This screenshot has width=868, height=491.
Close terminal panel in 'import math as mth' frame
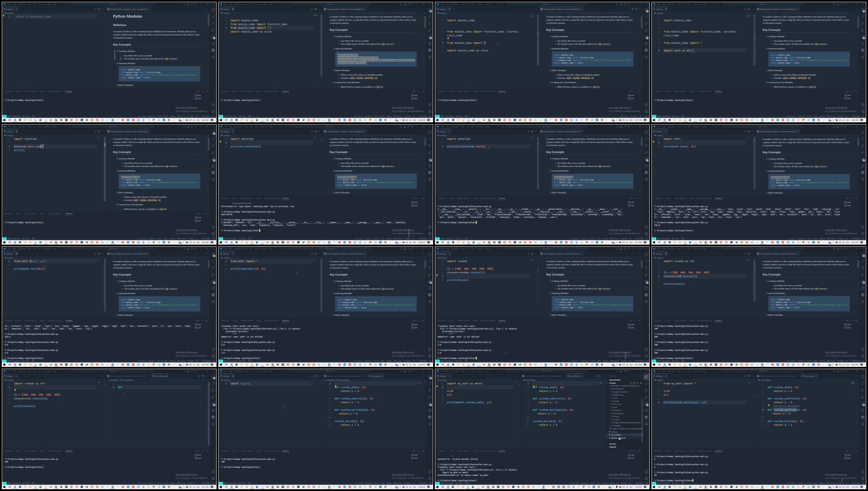point(856,91)
